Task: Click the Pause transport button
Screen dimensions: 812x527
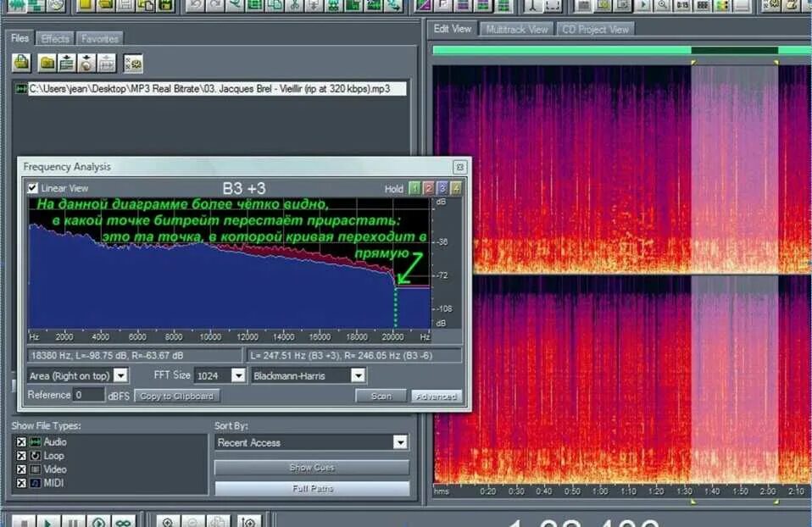Action: pyautogui.click(x=73, y=521)
